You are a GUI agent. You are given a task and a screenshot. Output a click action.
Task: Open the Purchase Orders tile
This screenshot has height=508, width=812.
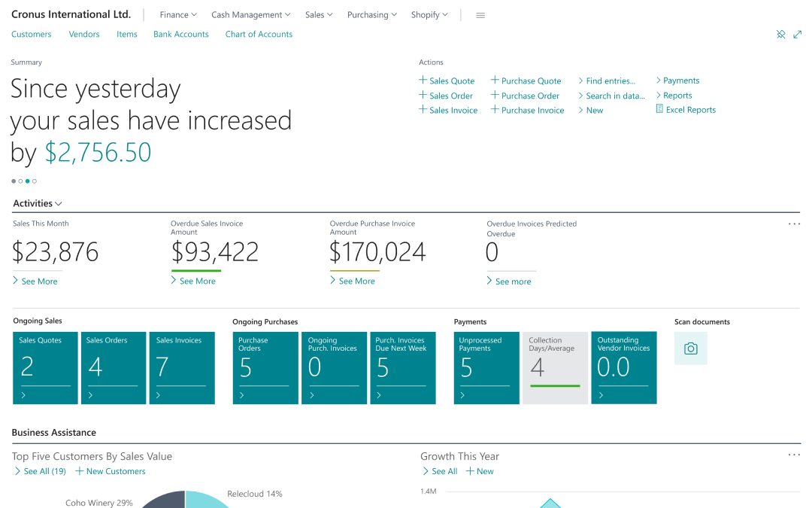(x=265, y=367)
